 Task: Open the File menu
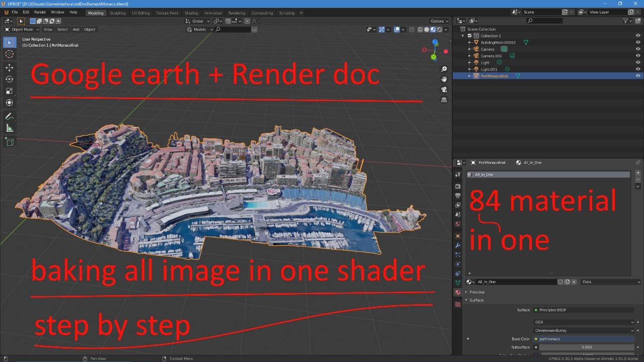click(x=15, y=12)
